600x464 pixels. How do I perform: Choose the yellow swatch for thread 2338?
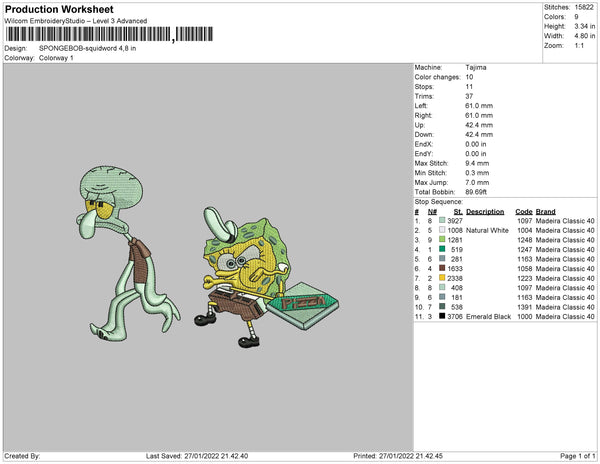click(x=442, y=278)
